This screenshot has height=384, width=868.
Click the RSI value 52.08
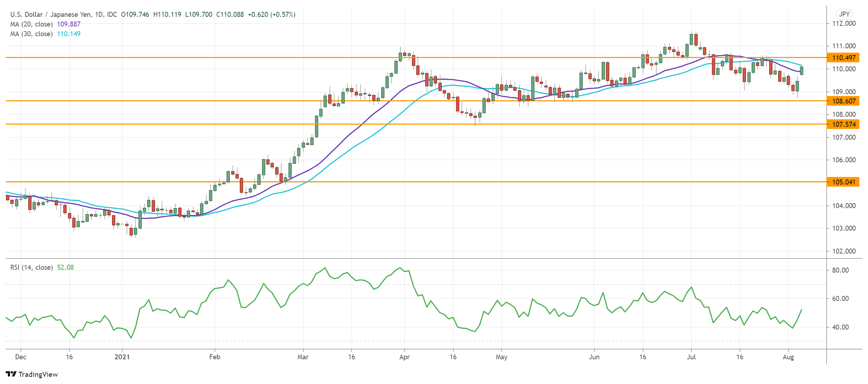[x=65, y=267]
